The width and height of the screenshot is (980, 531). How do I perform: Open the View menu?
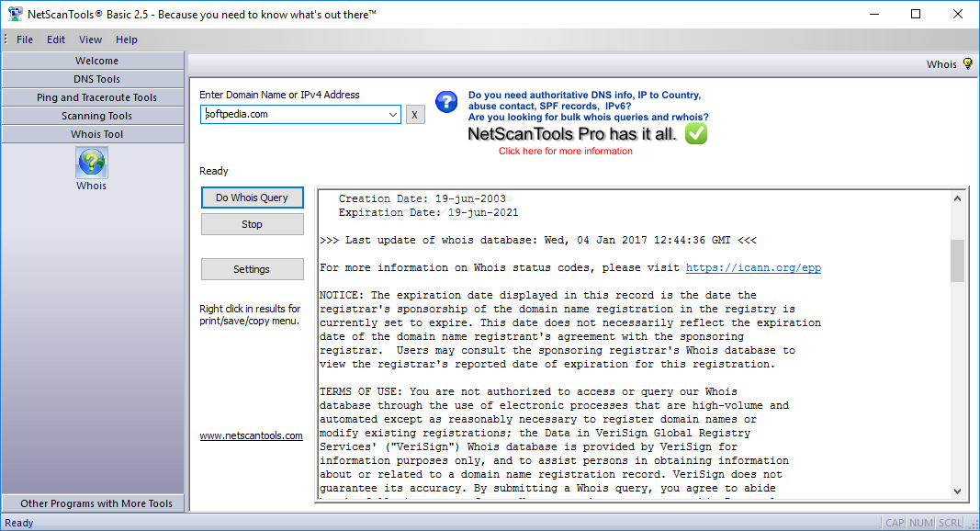tap(91, 40)
